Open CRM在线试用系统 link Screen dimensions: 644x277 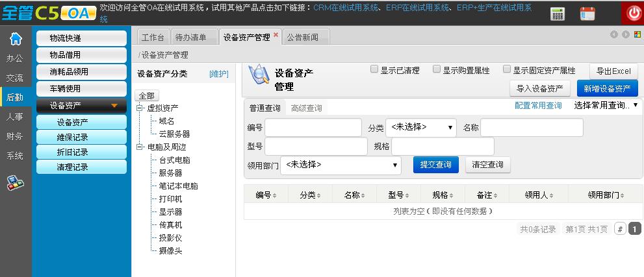[x=346, y=8]
